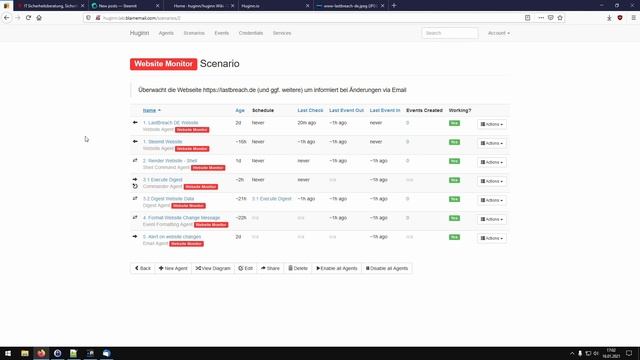Open the Alert on website changes agent
Image resolution: width=640 pixels, height=360 pixels.
coord(172,237)
